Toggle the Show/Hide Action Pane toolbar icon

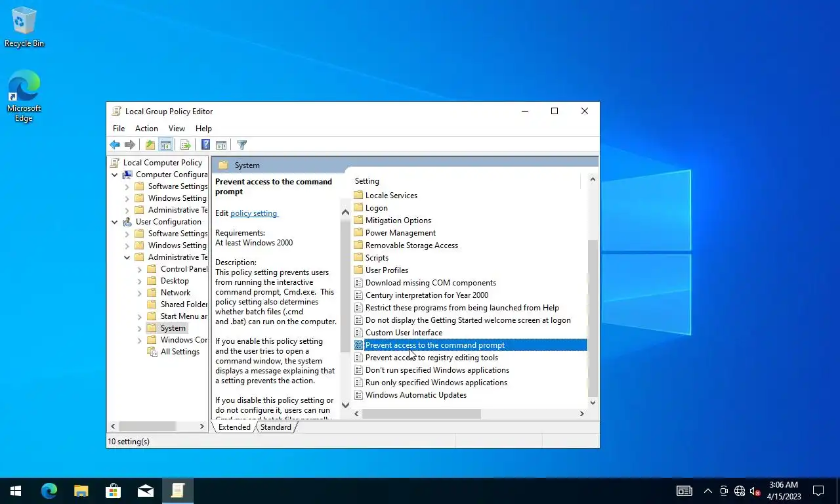tap(221, 145)
